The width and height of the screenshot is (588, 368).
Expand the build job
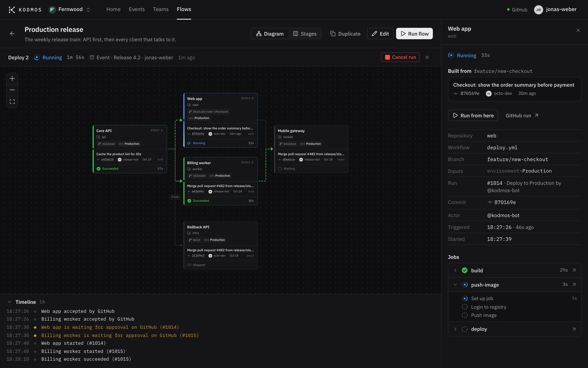(x=455, y=270)
